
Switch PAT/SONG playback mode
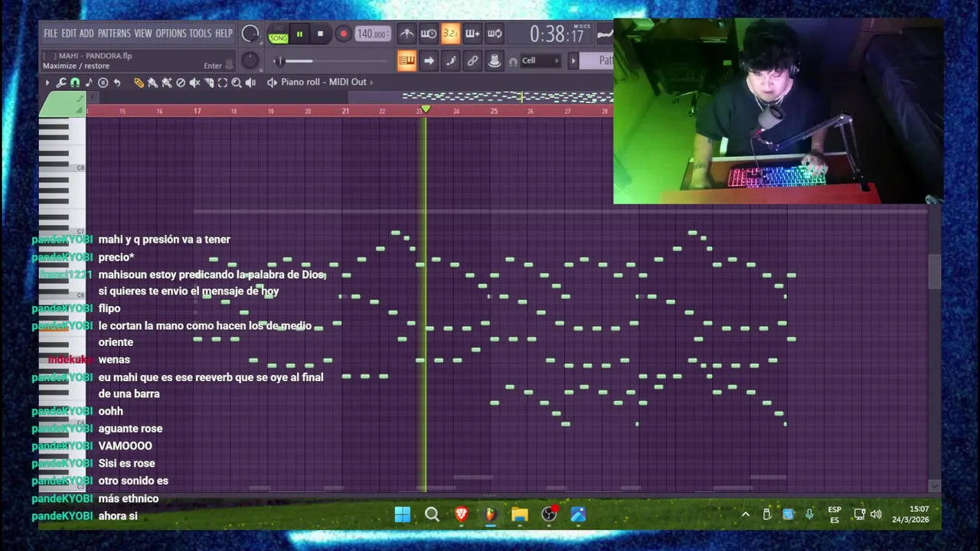click(279, 34)
